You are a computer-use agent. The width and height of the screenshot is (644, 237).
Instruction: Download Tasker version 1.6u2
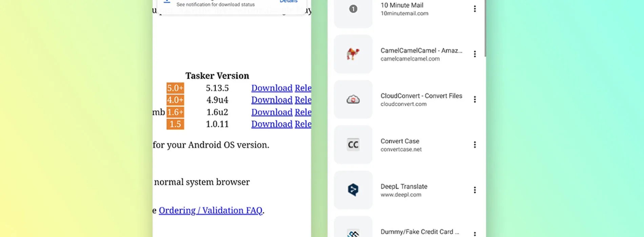click(272, 112)
